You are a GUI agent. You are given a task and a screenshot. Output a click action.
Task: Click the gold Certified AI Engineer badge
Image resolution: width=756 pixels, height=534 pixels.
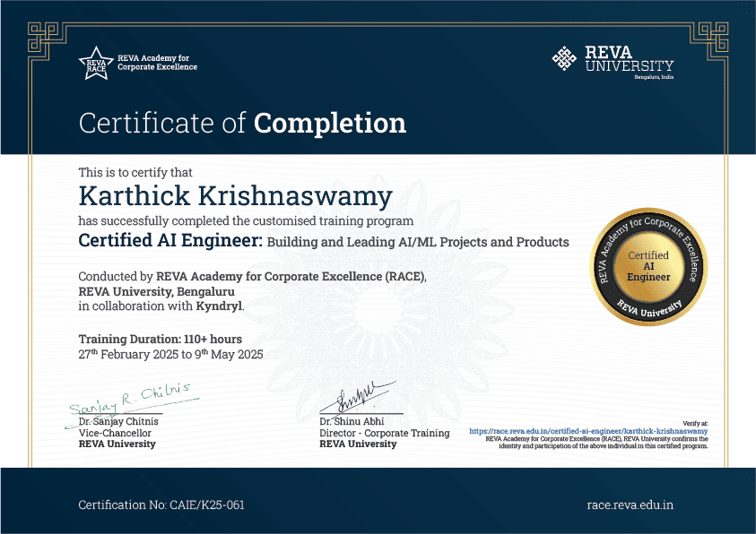point(648,267)
